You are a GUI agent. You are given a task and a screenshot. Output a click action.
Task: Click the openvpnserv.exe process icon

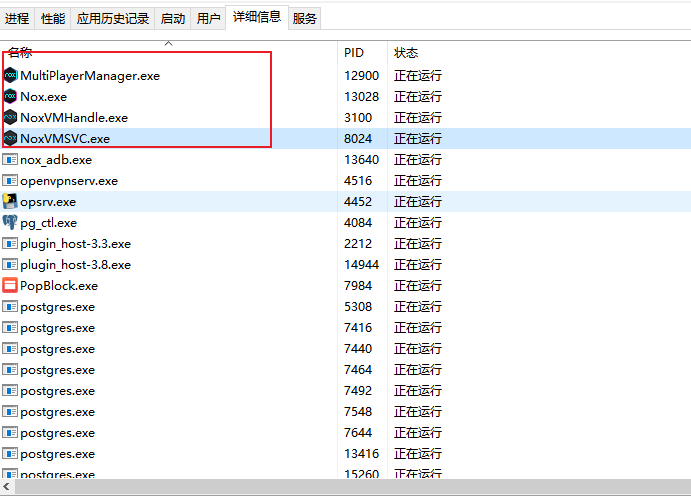click(10, 181)
